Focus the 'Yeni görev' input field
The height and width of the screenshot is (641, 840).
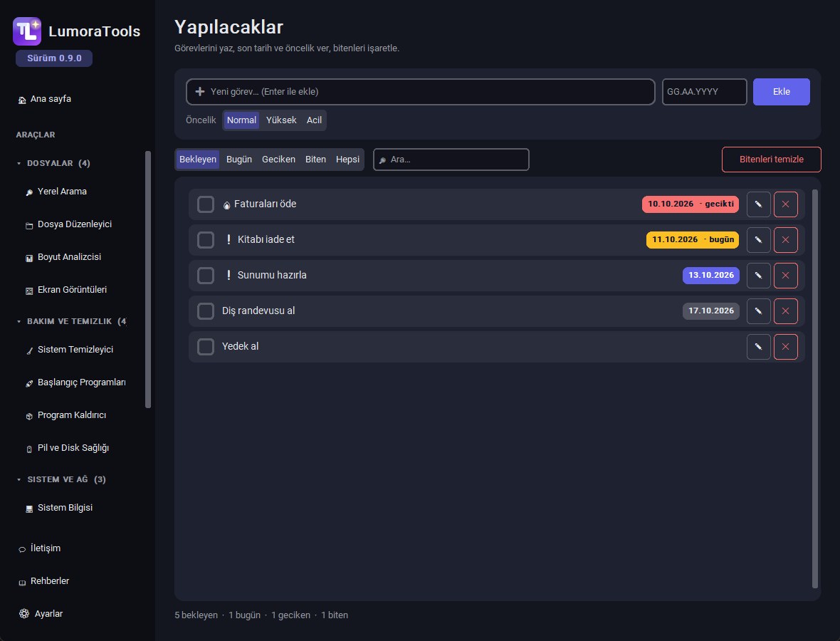421,92
